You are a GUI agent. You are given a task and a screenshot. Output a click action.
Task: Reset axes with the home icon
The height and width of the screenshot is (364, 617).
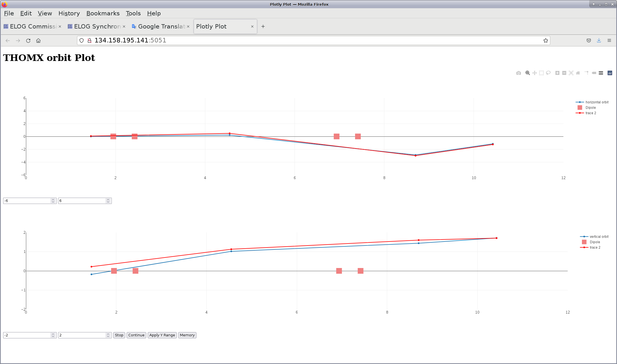578,73
